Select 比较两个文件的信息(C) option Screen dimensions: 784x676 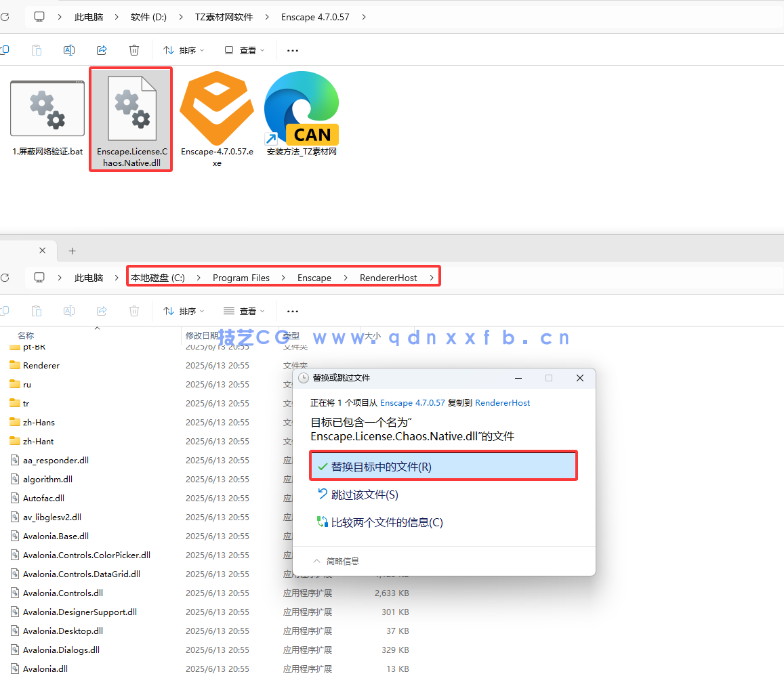(386, 522)
